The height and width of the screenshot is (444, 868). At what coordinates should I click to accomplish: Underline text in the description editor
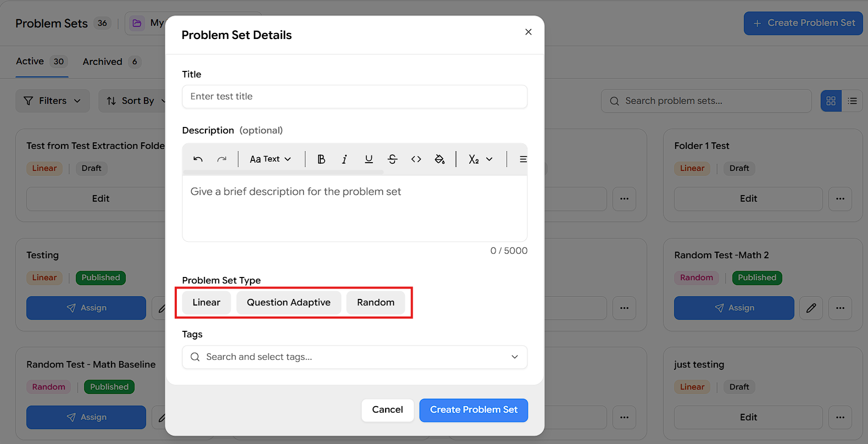coord(369,159)
